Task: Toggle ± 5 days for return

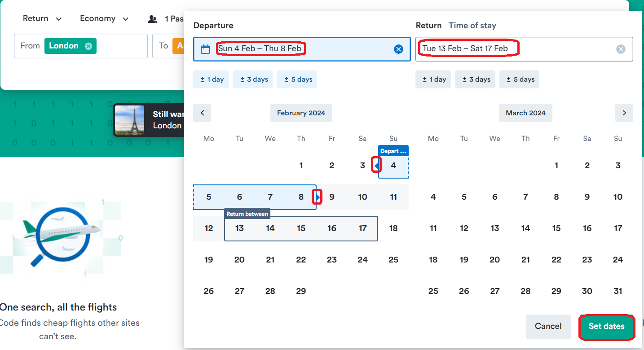Action: click(x=520, y=79)
